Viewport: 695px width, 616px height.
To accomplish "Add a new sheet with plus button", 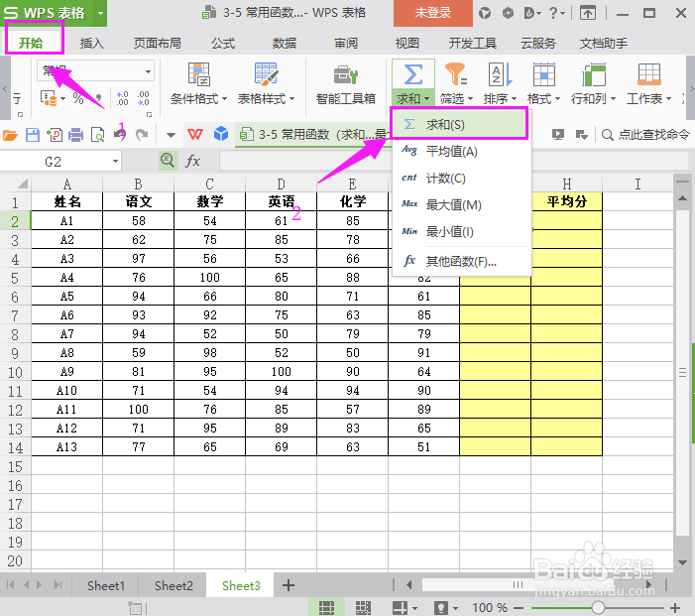I will pos(289,585).
